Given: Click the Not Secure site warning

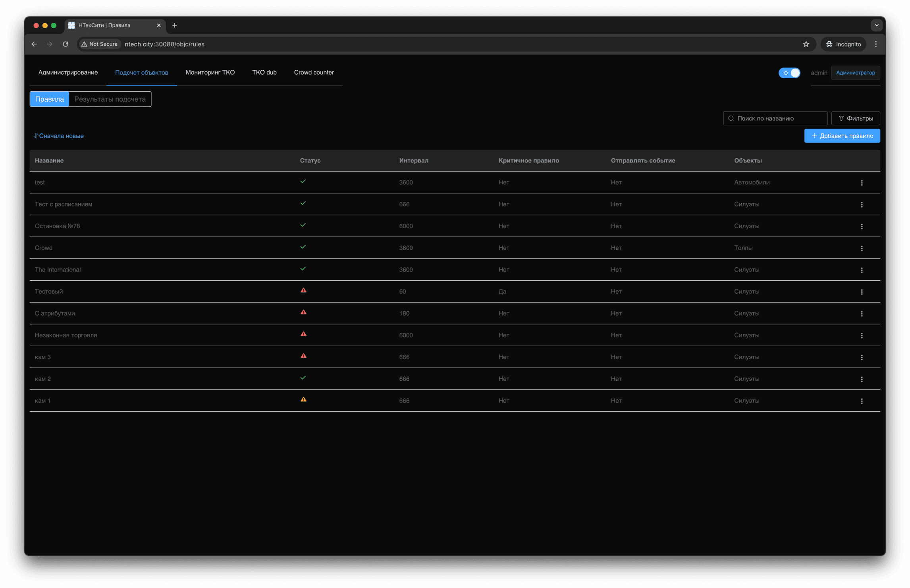Looking at the screenshot, I should coord(100,44).
